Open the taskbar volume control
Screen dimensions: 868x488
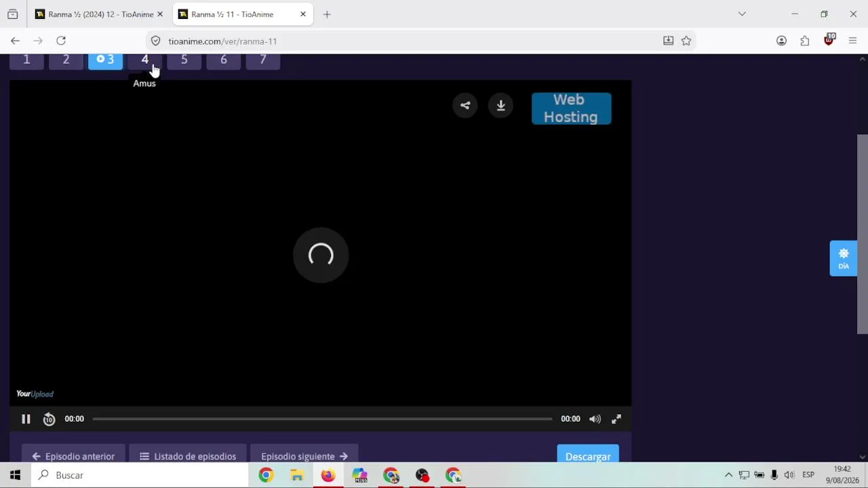click(789, 475)
